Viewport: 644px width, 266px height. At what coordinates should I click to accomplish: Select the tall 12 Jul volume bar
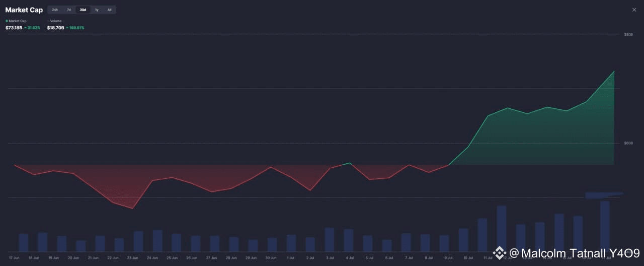click(502, 228)
